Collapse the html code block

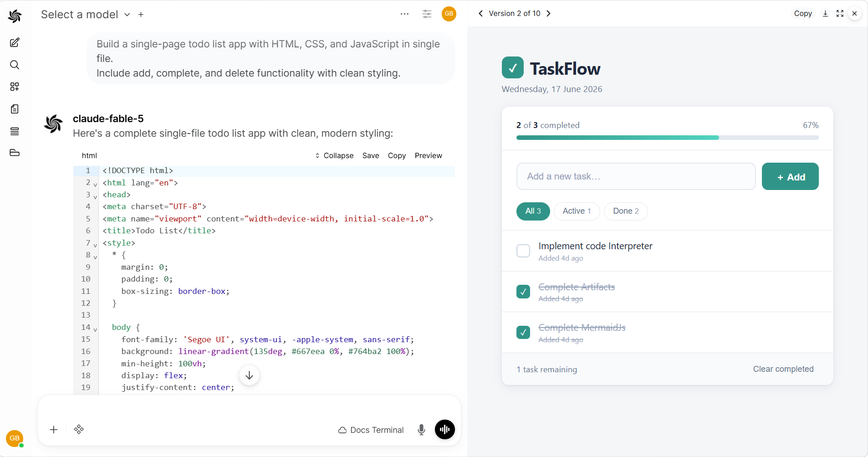point(334,155)
